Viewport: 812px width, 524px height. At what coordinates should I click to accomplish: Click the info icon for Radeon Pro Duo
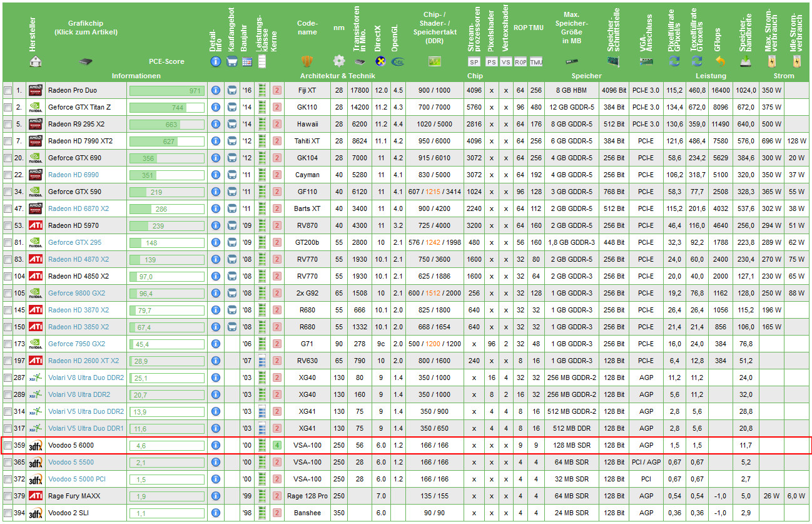216,90
